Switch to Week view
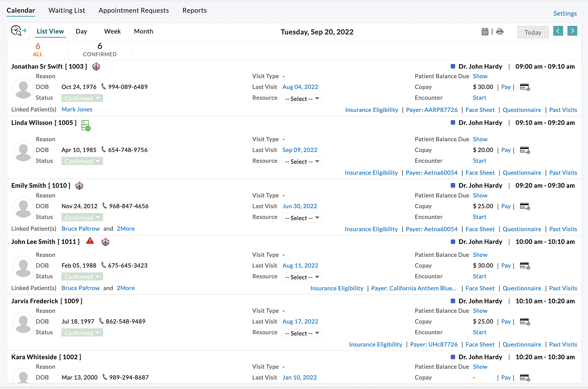This screenshot has width=588, height=389. (112, 31)
